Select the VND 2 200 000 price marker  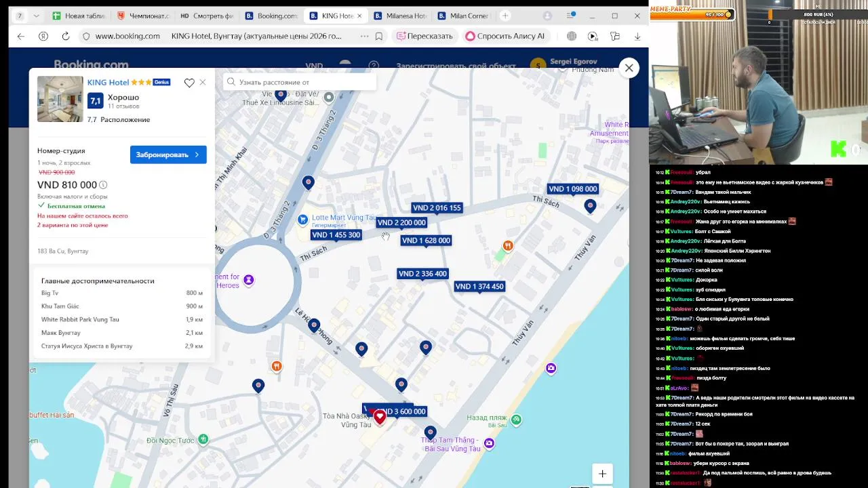click(x=401, y=222)
